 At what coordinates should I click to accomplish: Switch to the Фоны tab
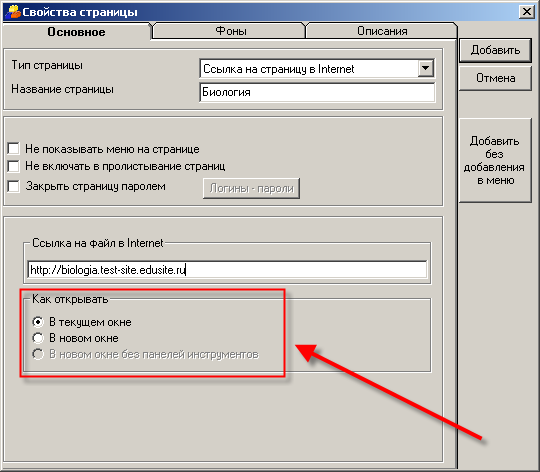coord(230,31)
